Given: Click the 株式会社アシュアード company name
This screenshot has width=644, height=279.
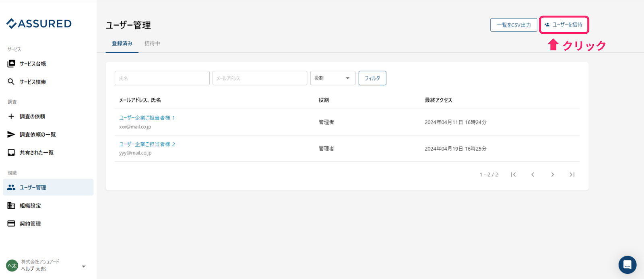Looking at the screenshot, I should (x=40, y=262).
